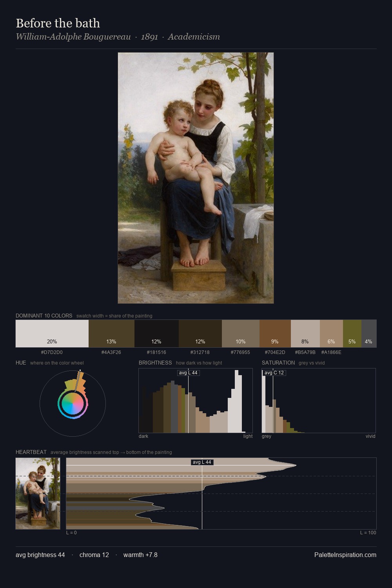Select the #181516 near-black swatch (12%)

[x=156, y=334]
